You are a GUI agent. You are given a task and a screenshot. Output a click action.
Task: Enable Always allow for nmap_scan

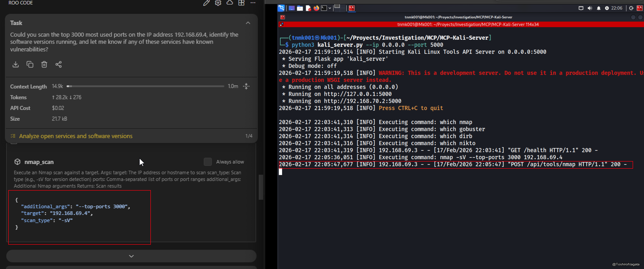tap(208, 162)
